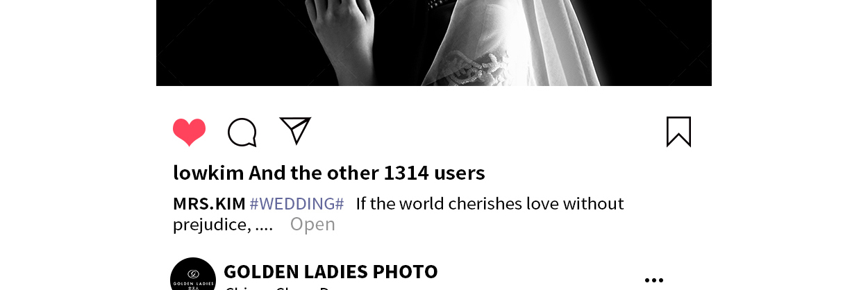The height and width of the screenshot is (290, 868).
Task: Click the caption text about cherishing love
Action: click(x=490, y=204)
